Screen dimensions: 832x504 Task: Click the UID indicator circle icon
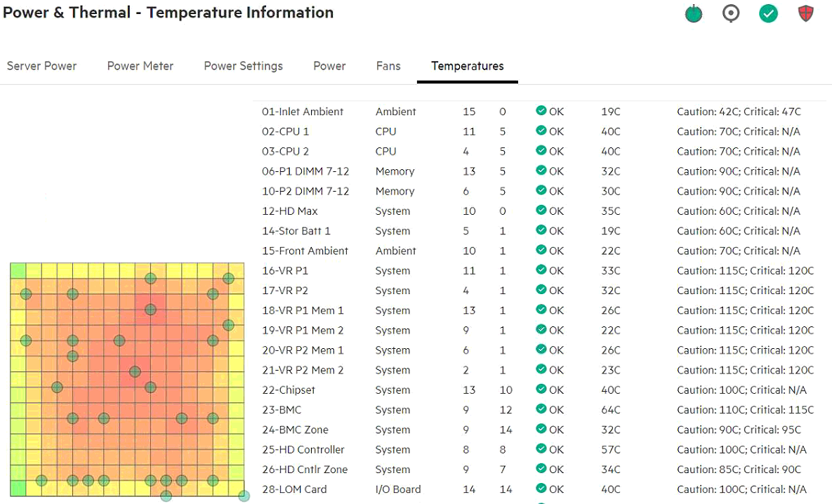pos(731,14)
